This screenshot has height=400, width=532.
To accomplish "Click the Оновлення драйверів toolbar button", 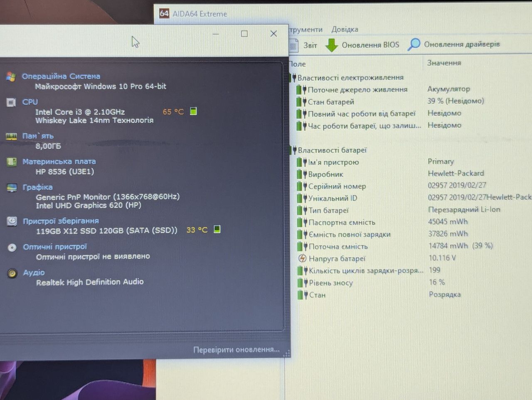I will point(454,44).
